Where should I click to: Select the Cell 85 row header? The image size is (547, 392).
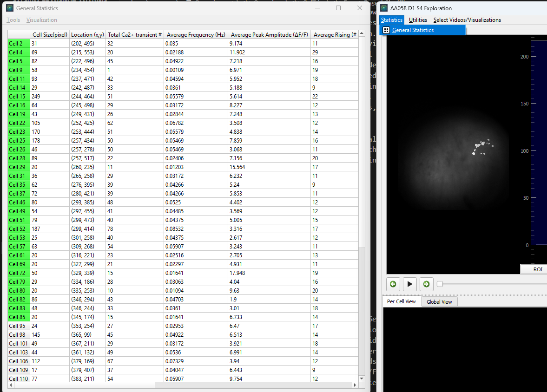tap(19, 317)
